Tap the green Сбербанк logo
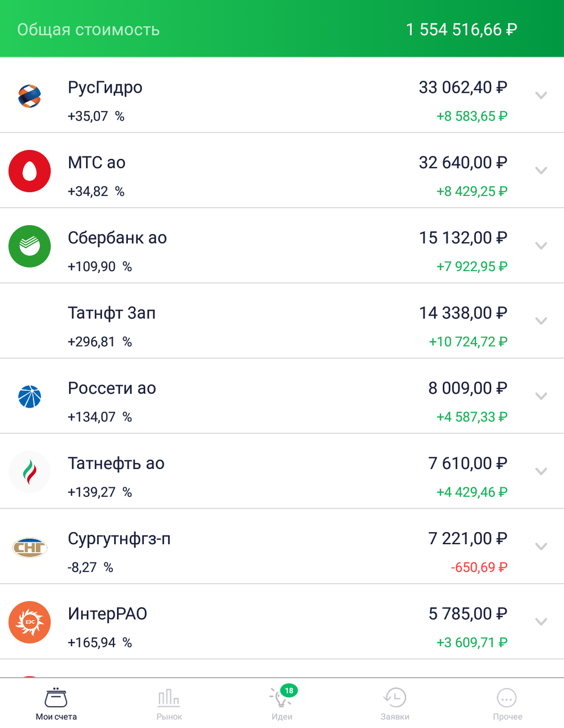 29,246
